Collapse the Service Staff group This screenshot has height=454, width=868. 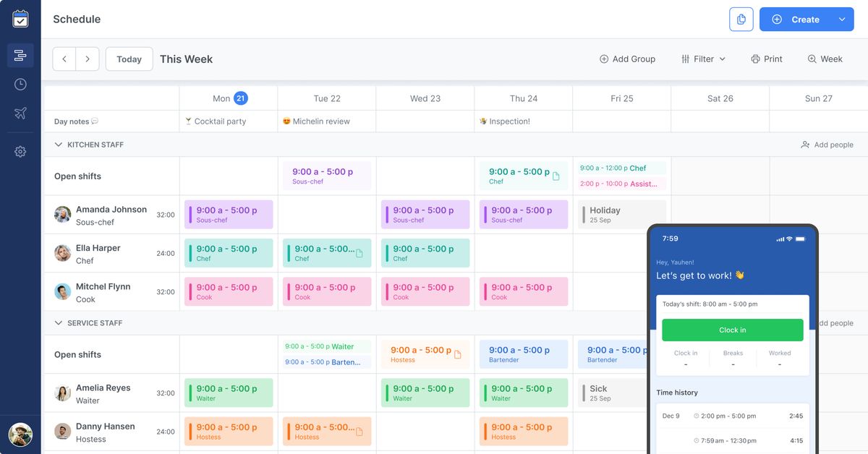pos(59,323)
